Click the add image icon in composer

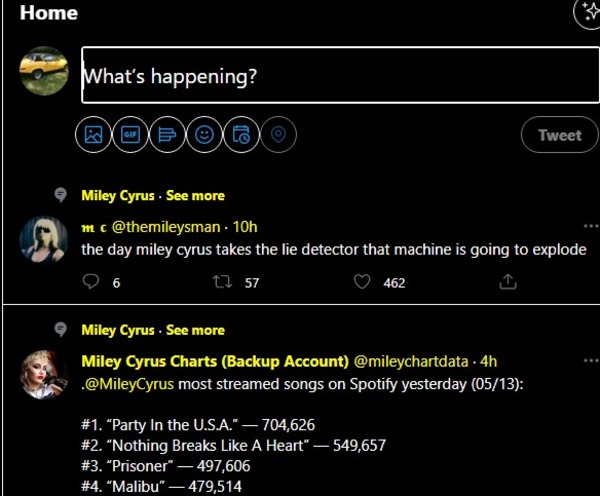click(93, 136)
